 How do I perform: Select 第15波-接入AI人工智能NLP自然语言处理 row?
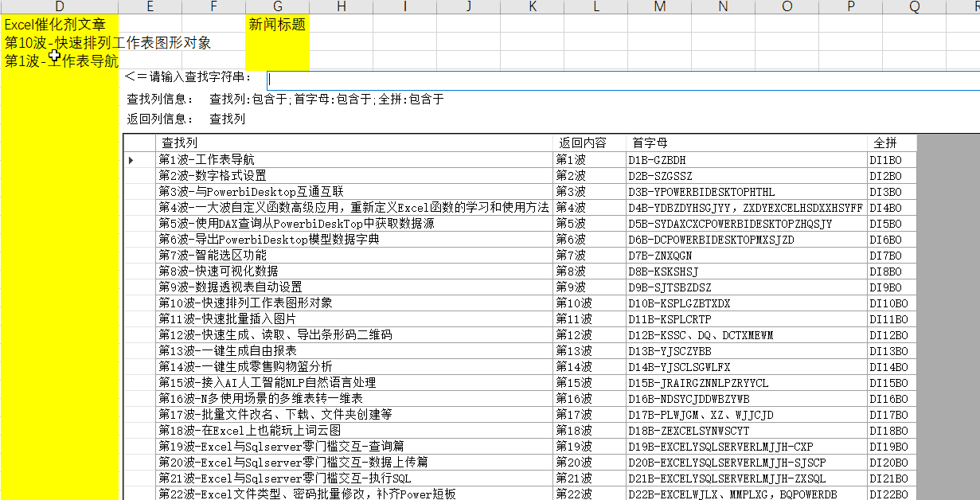click(354, 383)
